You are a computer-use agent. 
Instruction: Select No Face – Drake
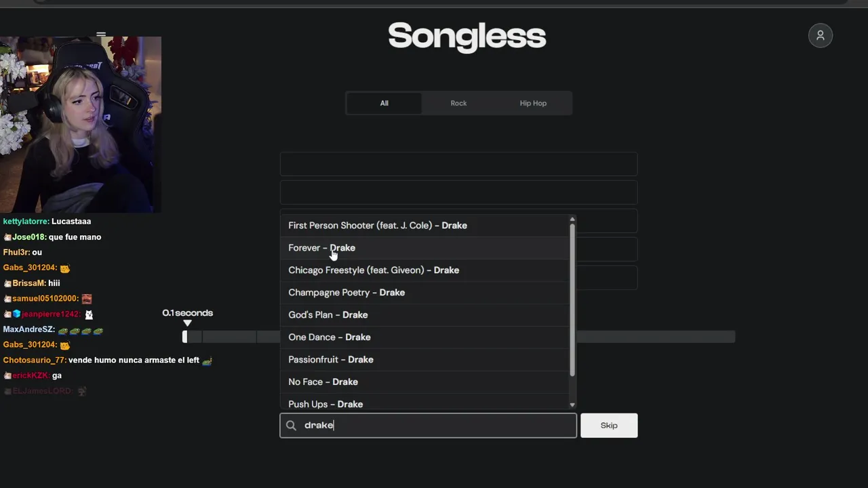tap(425, 382)
